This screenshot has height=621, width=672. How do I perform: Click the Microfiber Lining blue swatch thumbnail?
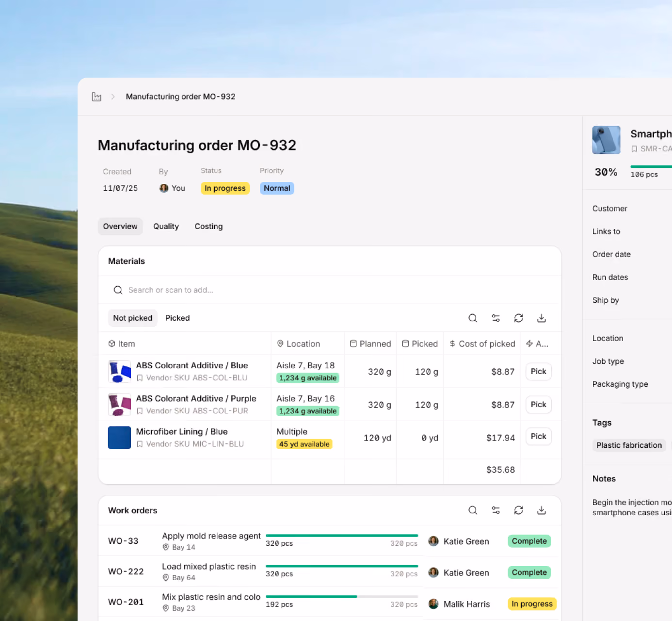click(x=119, y=438)
